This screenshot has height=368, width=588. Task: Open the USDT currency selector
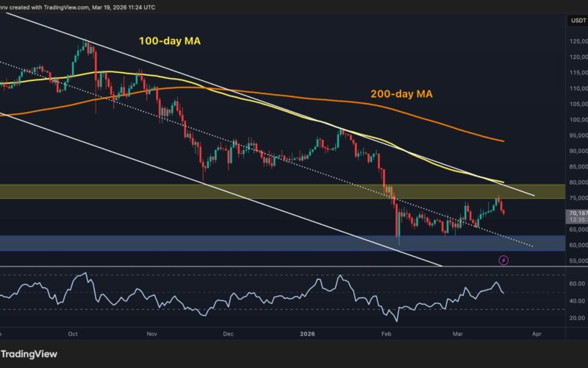point(577,20)
